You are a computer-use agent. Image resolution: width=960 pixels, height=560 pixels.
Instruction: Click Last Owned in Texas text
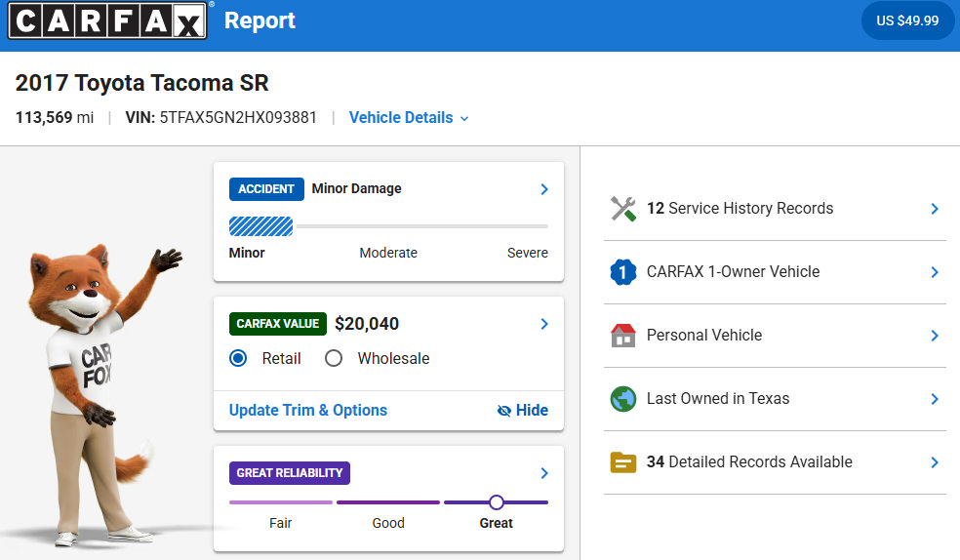(x=718, y=398)
